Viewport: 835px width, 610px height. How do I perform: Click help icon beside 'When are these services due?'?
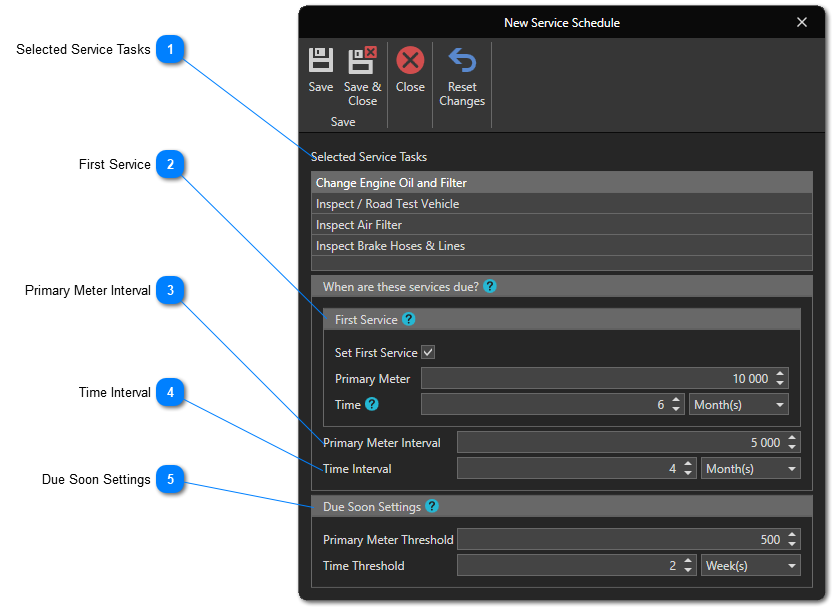[x=490, y=286]
